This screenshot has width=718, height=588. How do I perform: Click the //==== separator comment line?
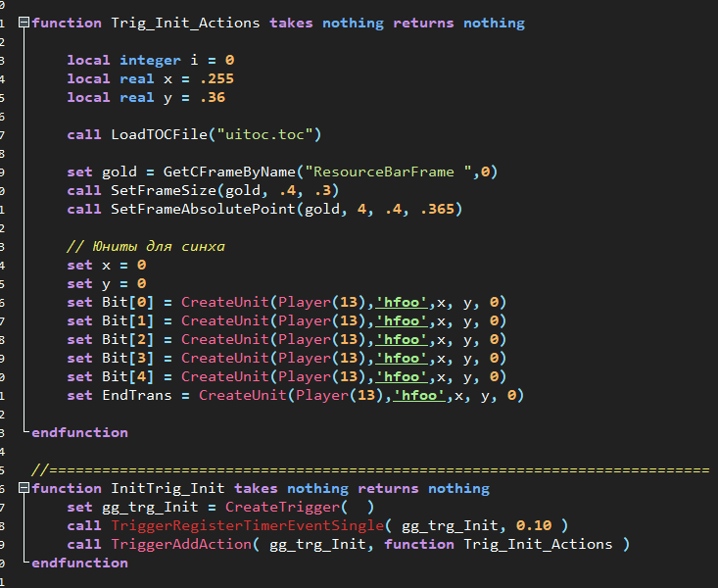pos(371,469)
